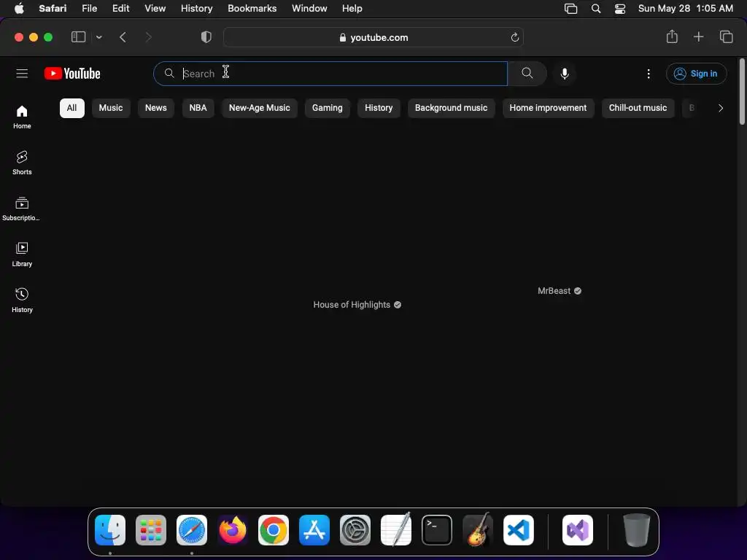This screenshot has height=560, width=747.
Task: Open TextEdit from the Dock
Action: 396,530
